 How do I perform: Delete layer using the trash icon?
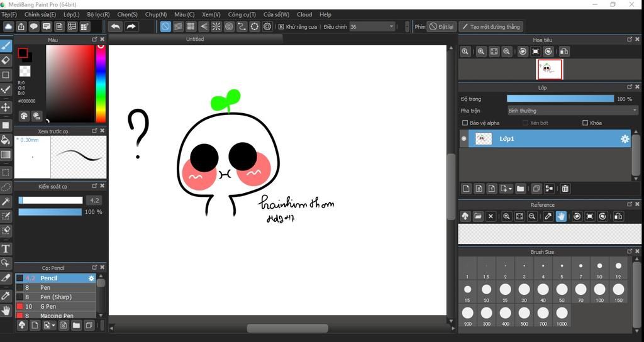pos(565,188)
